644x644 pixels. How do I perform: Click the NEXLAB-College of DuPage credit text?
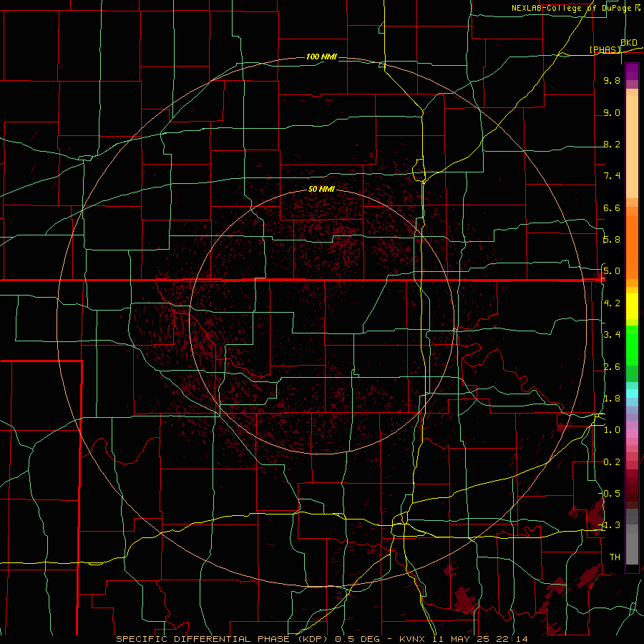(x=572, y=8)
